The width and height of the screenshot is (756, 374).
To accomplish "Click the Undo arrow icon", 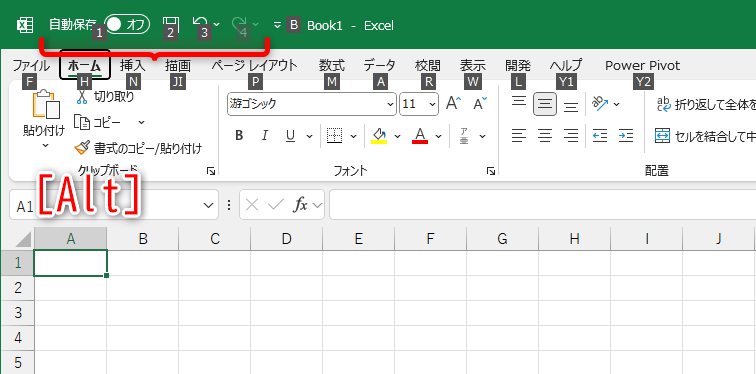I will tap(200, 24).
